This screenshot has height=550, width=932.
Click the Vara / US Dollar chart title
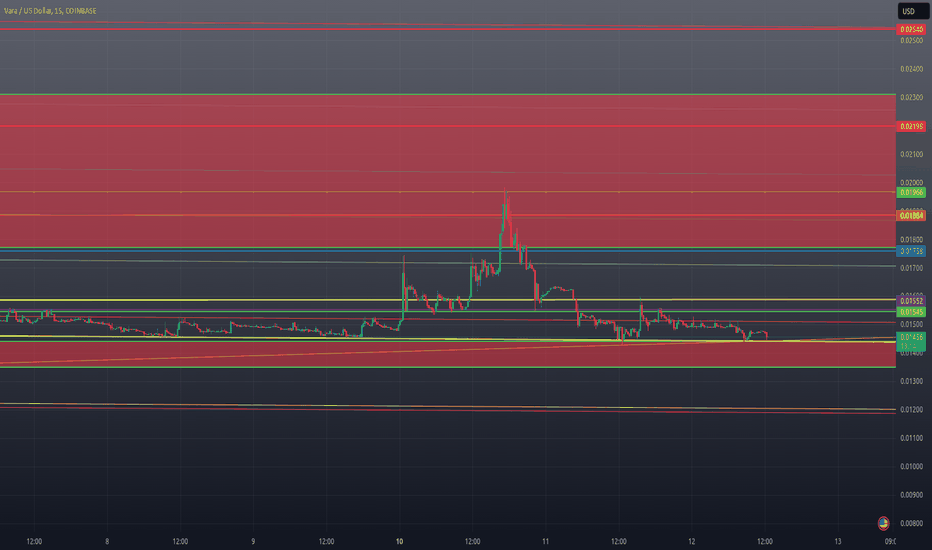point(50,11)
